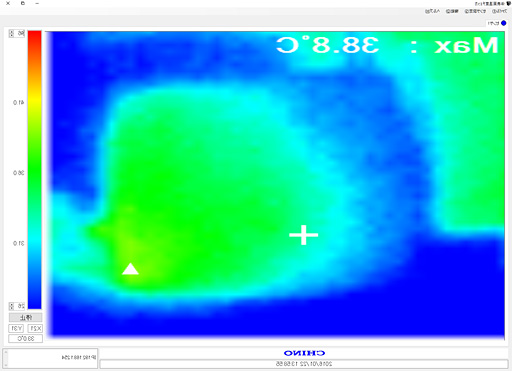Screen dimensions: 512x371
Task: Minimize the application window
Action: tap(37, 3)
